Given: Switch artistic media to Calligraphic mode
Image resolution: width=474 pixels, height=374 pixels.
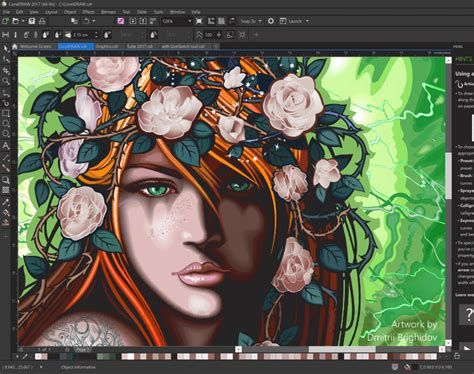Looking at the screenshot, I should click(36, 35).
